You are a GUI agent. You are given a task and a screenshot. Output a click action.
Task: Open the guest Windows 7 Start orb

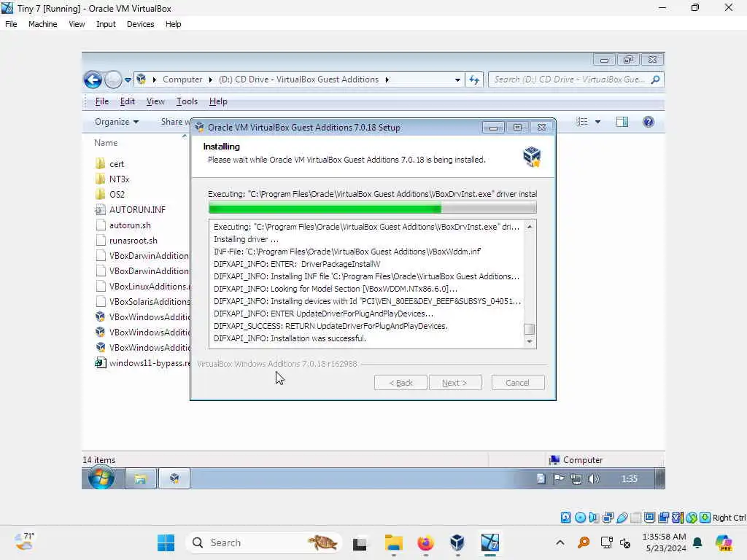(x=101, y=478)
